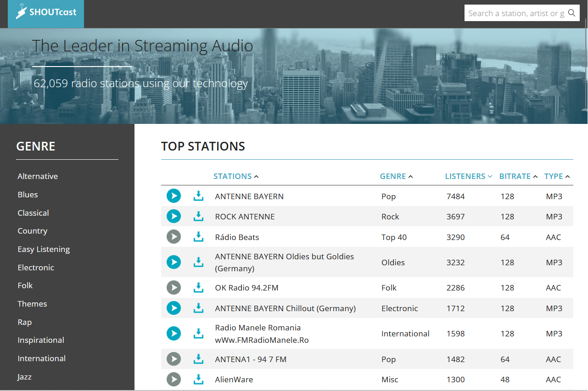Browse the Blues genre

click(x=28, y=195)
